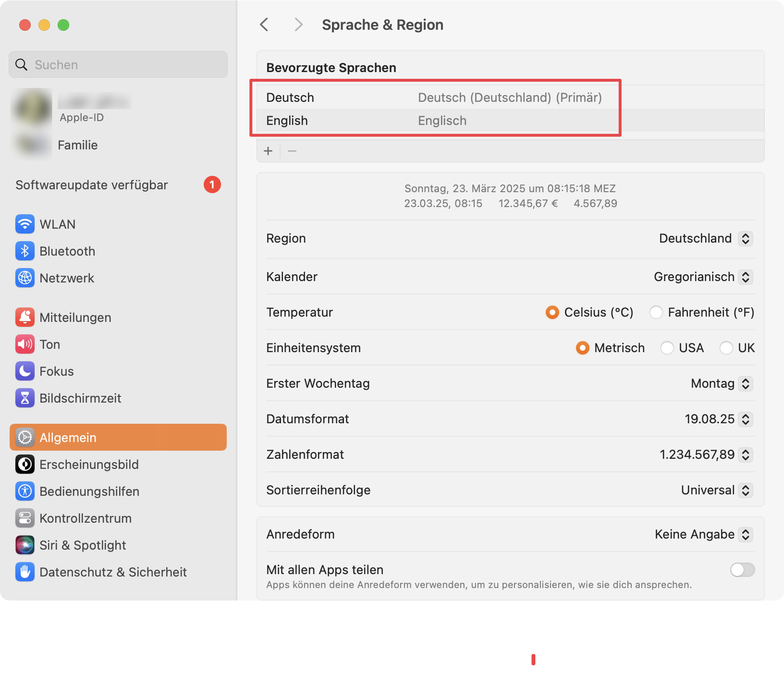Select English in the preferred languages list
This screenshot has height=675, width=784.
(287, 121)
